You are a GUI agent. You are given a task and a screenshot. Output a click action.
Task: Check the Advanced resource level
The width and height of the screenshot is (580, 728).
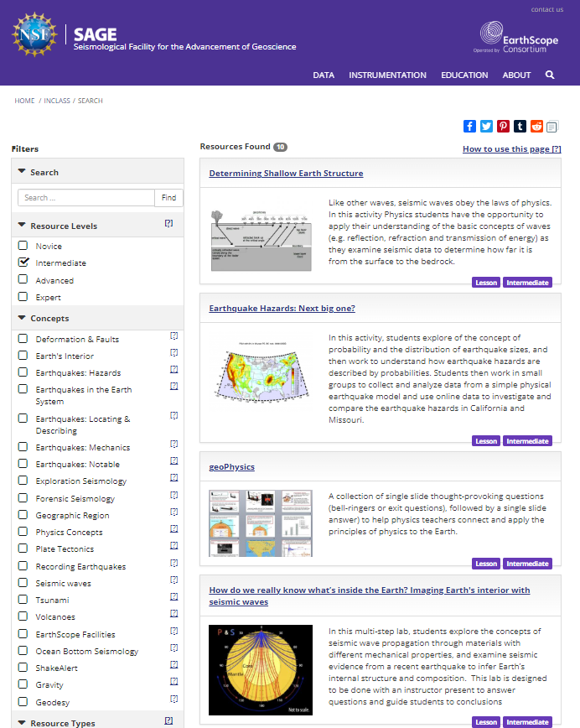click(23, 279)
